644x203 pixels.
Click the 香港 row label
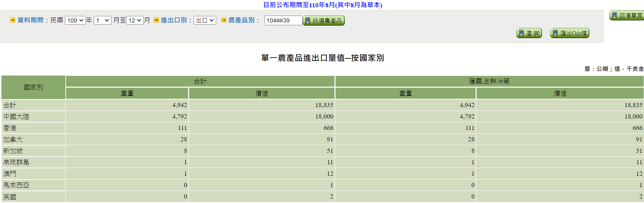10,128
